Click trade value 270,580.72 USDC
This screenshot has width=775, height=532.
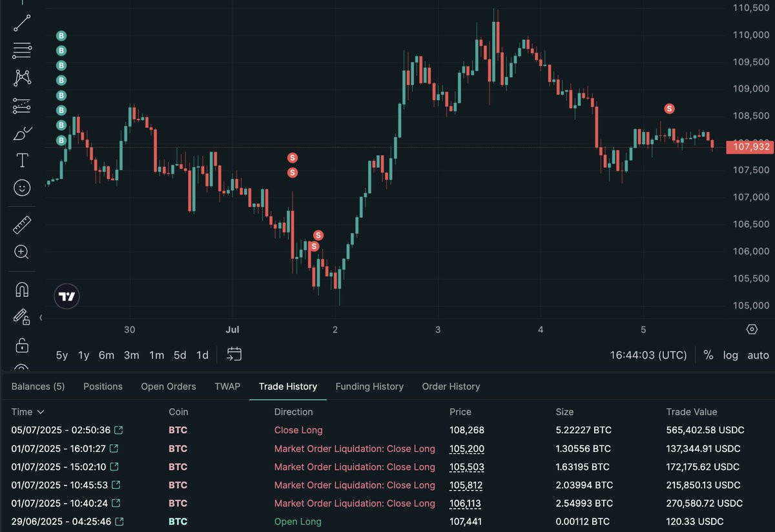[705, 503]
